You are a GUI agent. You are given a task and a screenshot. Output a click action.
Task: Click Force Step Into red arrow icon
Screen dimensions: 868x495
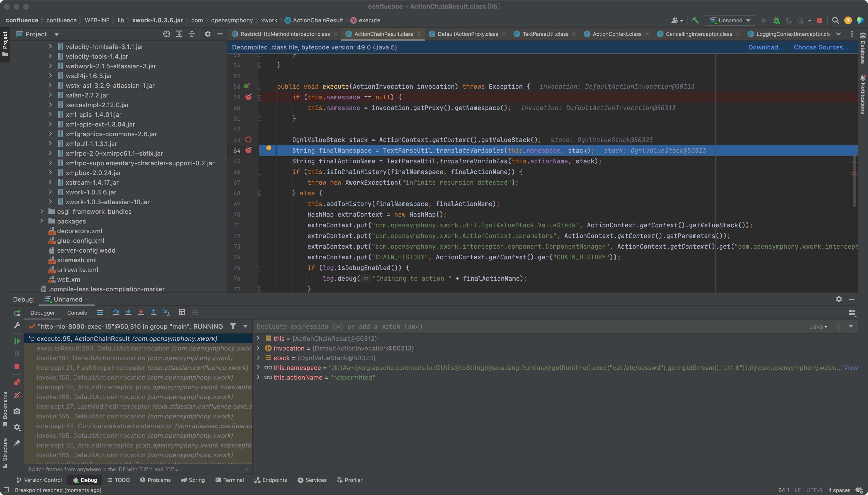click(x=141, y=312)
